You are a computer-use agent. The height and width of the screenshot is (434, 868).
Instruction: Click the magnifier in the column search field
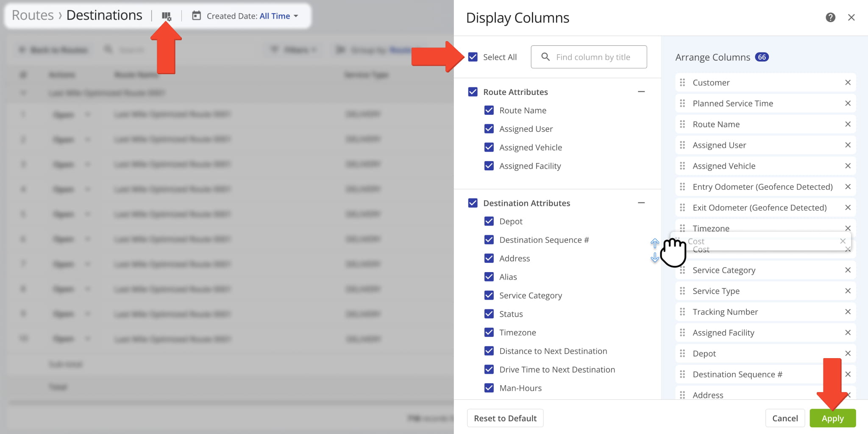[x=545, y=57]
